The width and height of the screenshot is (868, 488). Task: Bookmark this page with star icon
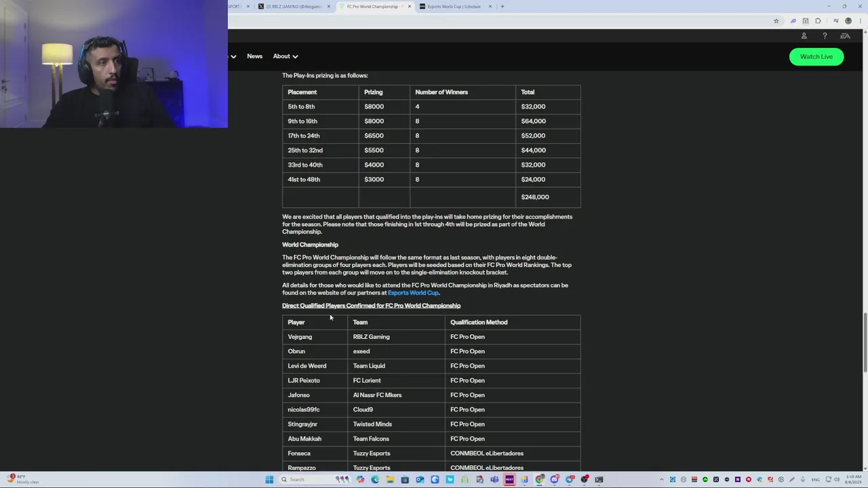(776, 21)
